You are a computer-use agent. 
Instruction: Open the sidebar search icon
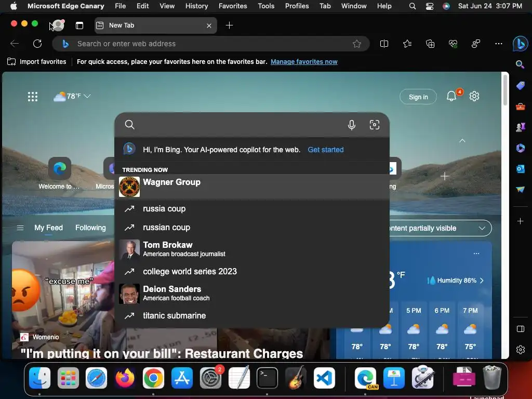[520, 64]
